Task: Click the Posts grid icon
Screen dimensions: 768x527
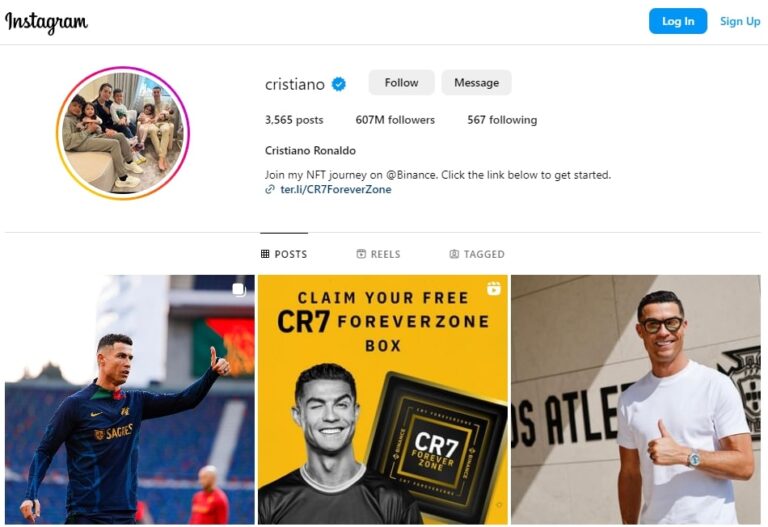Action: click(265, 254)
